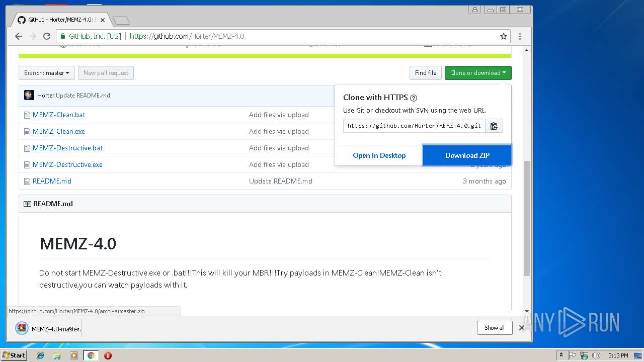Click the file icon beside MEMZ-Clean.bat
Image resolution: width=644 pixels, height=362 pixels.
pyautogui.click(x=27, y=115)
